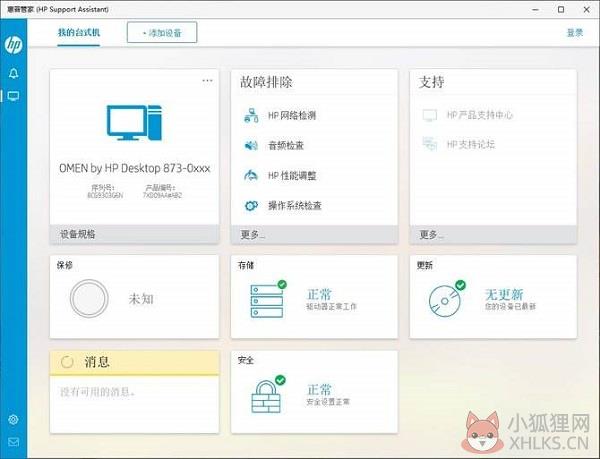Click the 支持 card heading
This screenshot has height=459, width=600.
[432, 82]
